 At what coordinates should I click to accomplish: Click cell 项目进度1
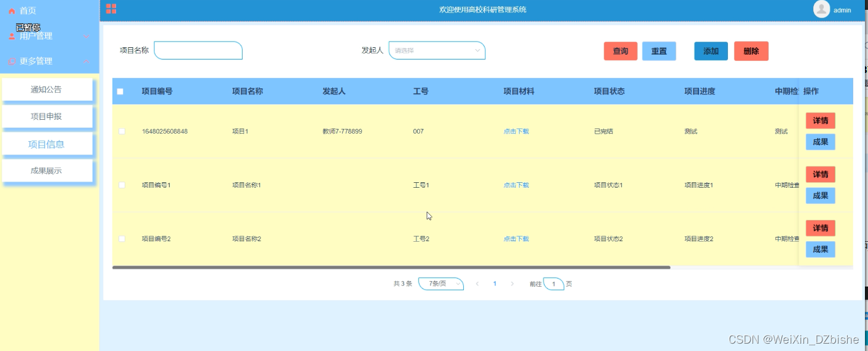click(699, 185)
